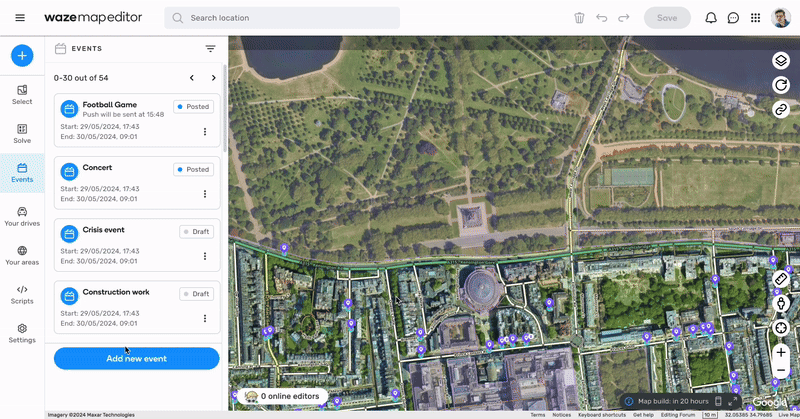The height and width of the screenshot is (419, 800).
Task: Open the map layers panel
Action: click(781, 61)
